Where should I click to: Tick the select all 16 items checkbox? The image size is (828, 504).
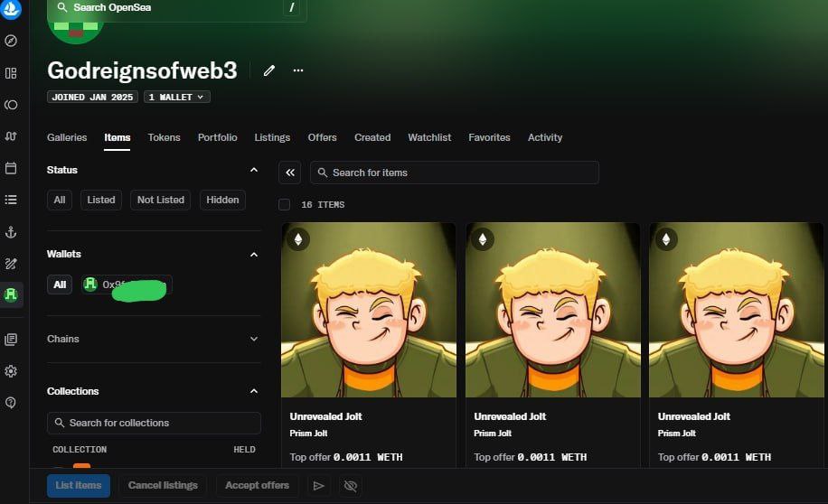284,205
